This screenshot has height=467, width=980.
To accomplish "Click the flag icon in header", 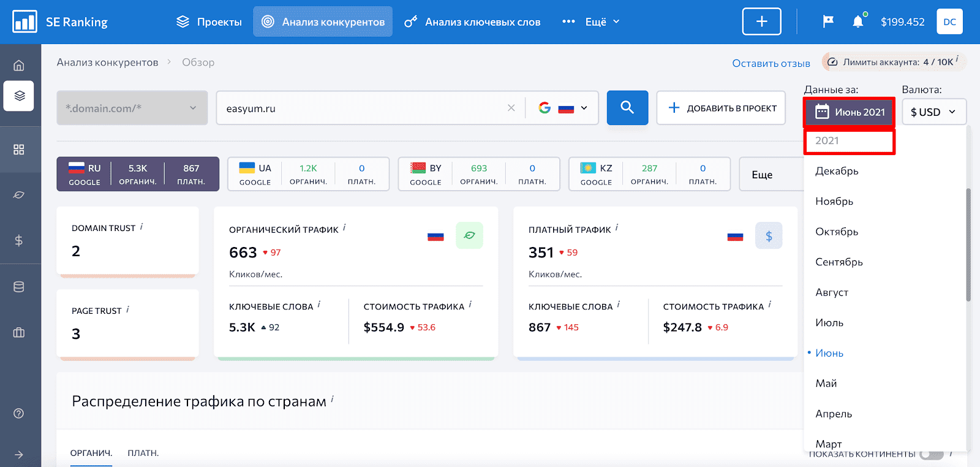I will pos(828,22).
